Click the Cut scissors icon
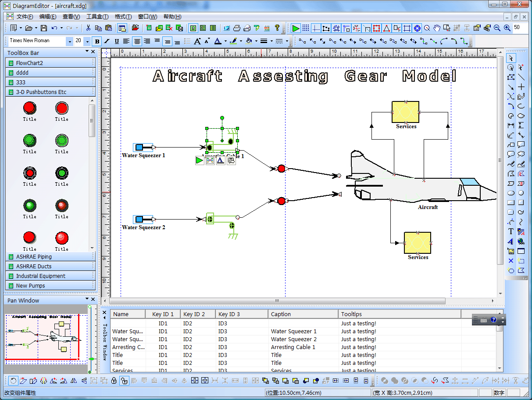532x400 pixels. click(x=88, y=28)
